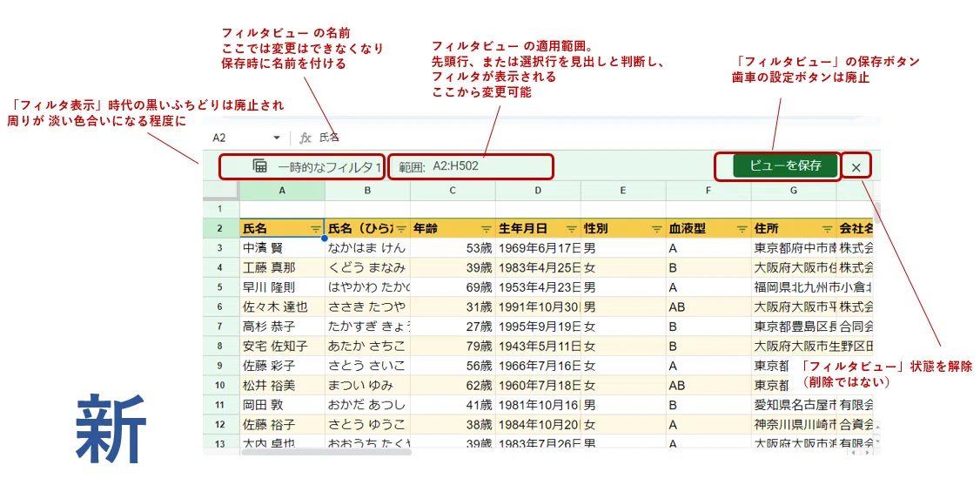Viewport: 980px width, 485px height.
Task: Select row 8 header
Action: click(x=220, y=346)
